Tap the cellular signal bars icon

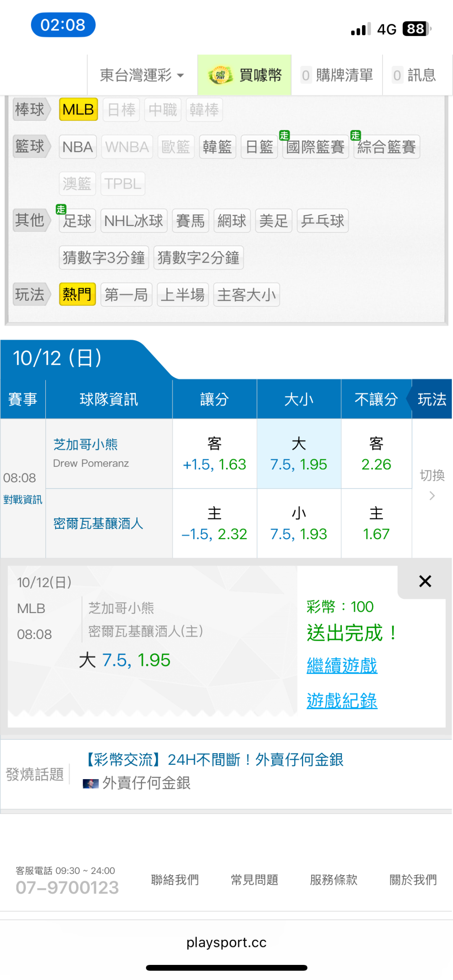tap(361, 29)
